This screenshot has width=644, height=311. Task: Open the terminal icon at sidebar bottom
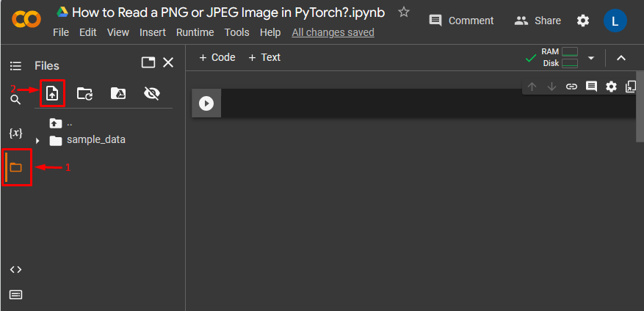[15, 295]
